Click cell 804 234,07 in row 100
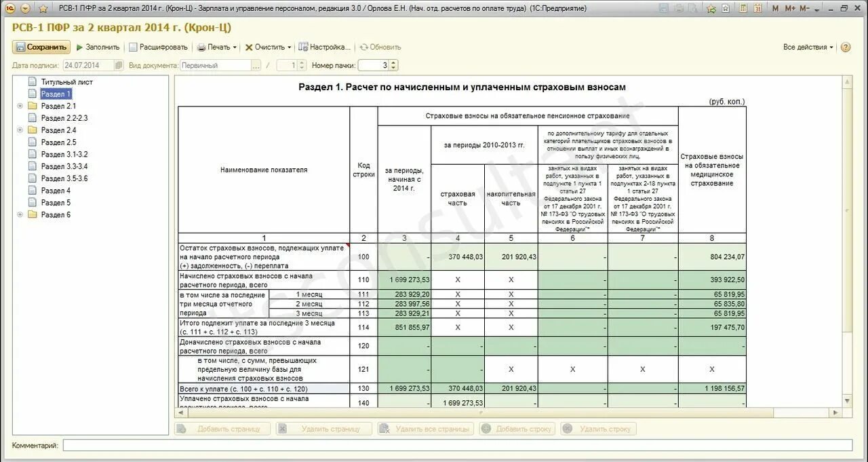 click(712, 257)
